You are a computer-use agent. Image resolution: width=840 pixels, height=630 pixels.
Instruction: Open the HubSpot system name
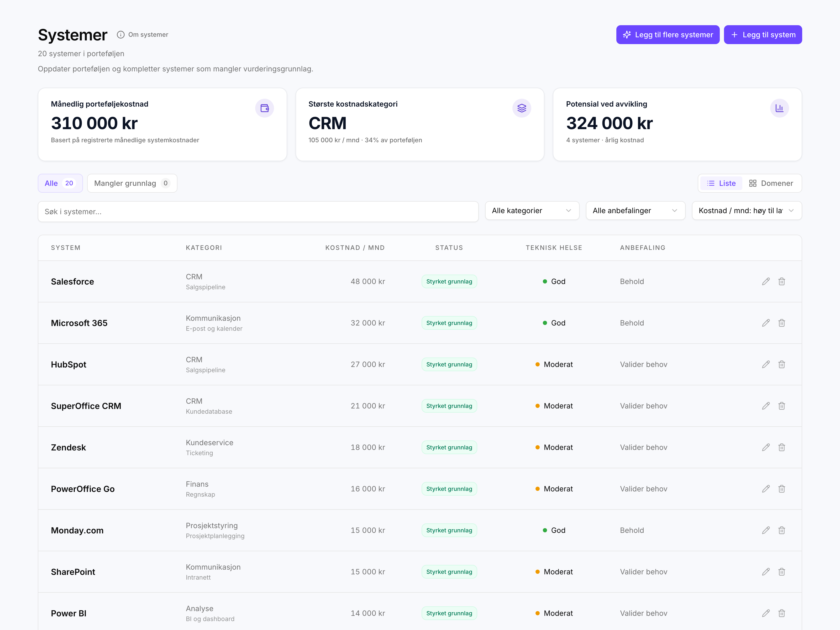[69, 364]
